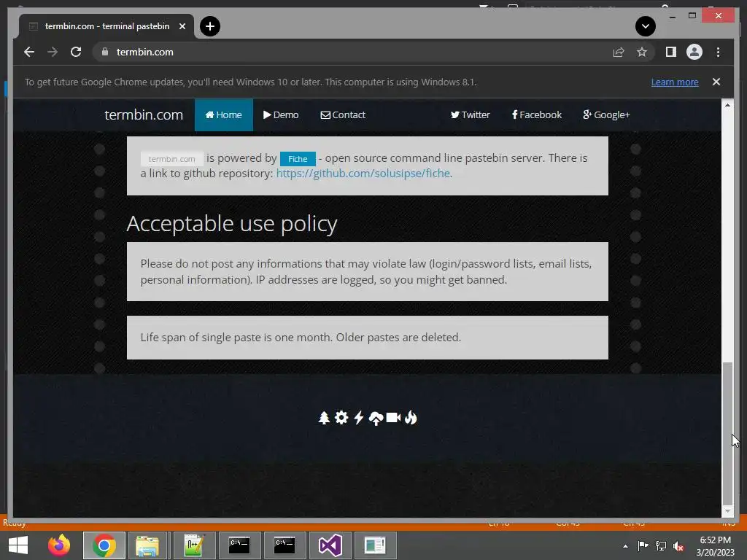Viewport: 747px width, 560px height.
Task: Open the Facebook link in navbar
Action: (536, 114)
